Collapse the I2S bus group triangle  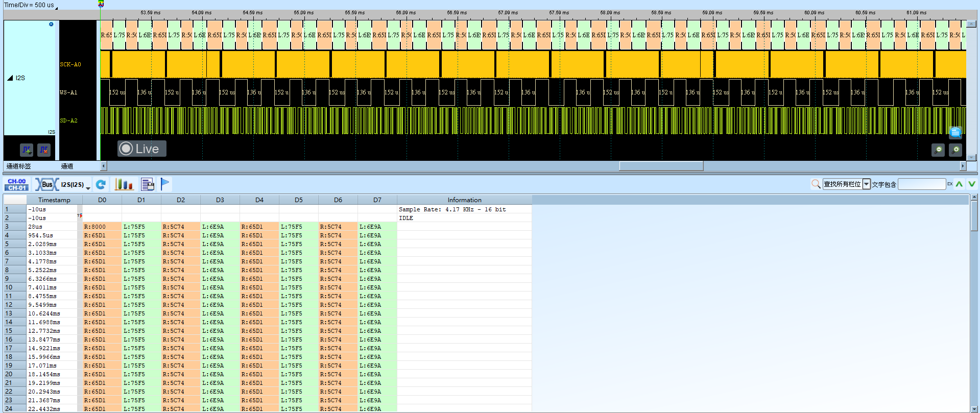pyautogui.click(x=10, y=78)
